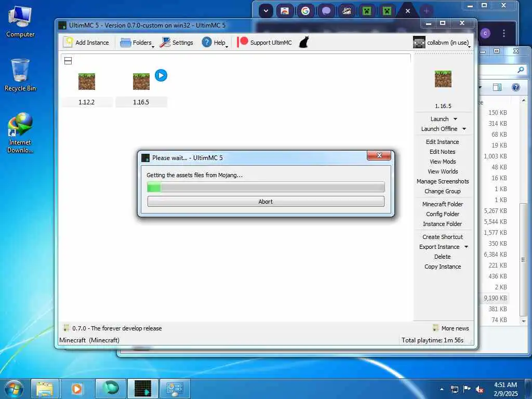Open the Recycle Bin desktop icon
Screen dimensions: 532x399
tap(20, 75)
